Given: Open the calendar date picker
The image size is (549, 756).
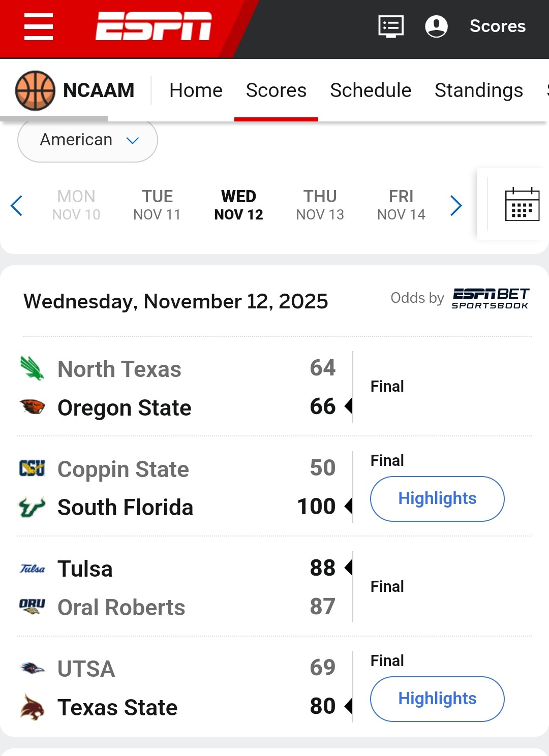Looking at the screenshot, I should [522, 204].
